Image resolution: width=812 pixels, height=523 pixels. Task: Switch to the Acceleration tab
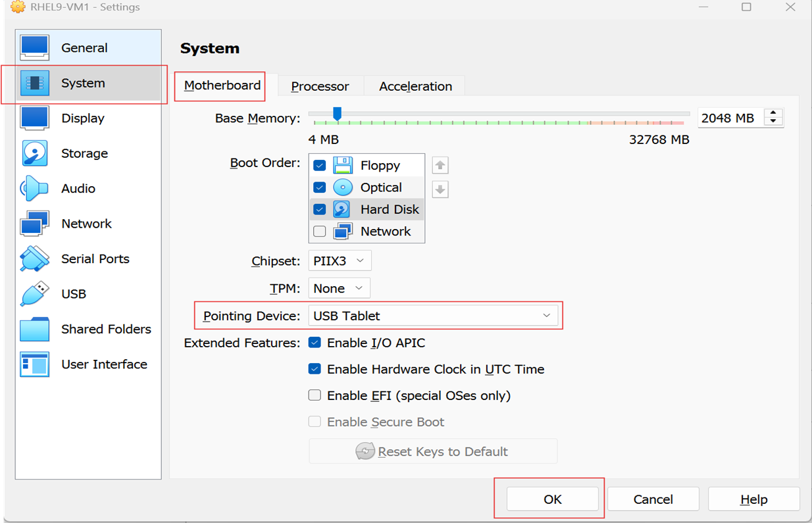[415, 86]
